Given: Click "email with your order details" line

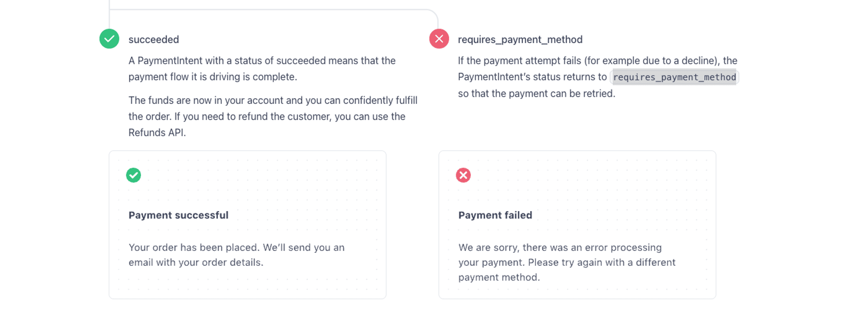Looking at the screenshot, I should pyautogui.click(x=196, y=262).
